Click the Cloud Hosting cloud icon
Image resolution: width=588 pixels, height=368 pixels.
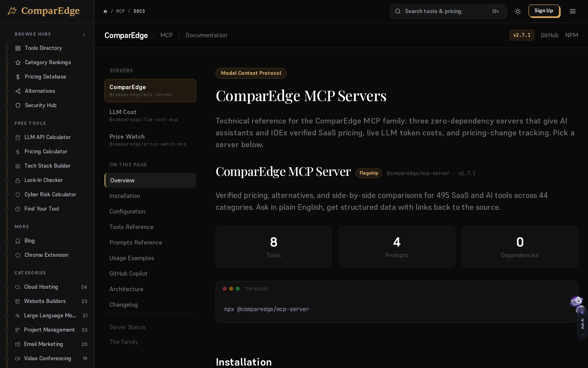18,287
